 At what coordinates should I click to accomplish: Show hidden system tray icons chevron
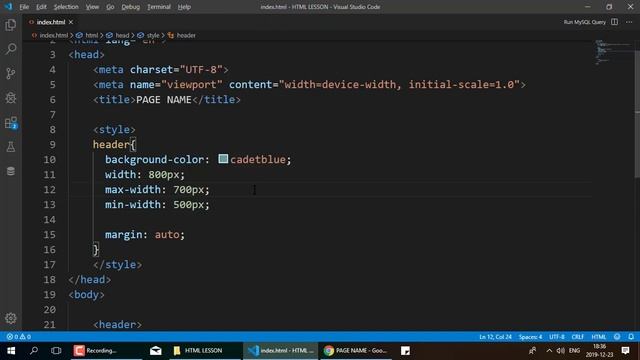(549, 351)
